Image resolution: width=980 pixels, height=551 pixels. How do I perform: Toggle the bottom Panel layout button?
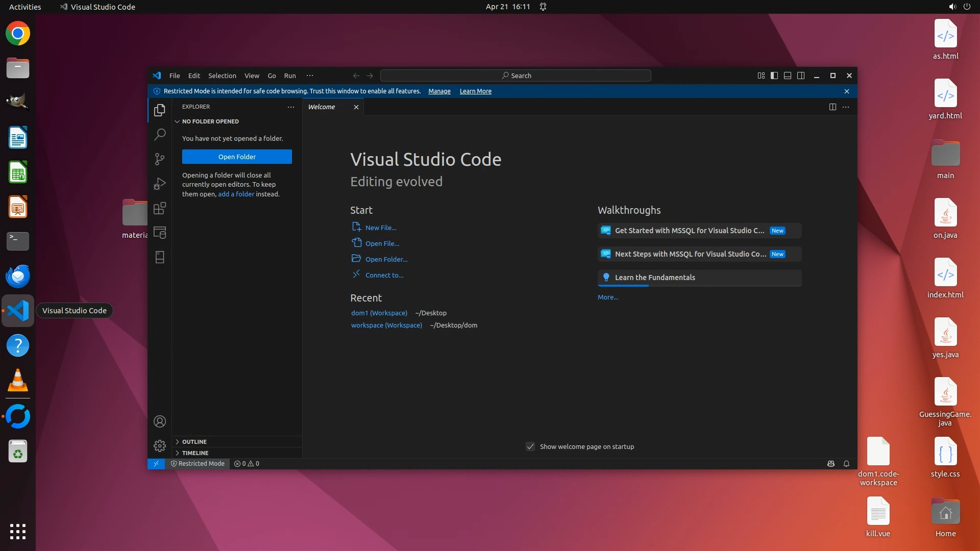pyautogui.click(x=788, y=76)
